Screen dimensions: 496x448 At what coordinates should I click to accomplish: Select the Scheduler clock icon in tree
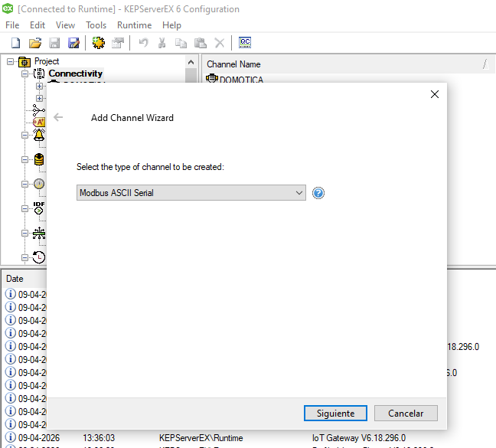(x=39, y=257)
